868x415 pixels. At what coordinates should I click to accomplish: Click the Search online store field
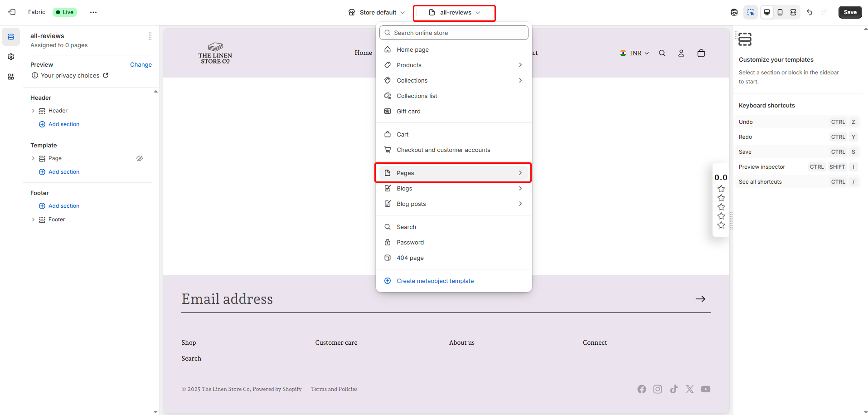click(454, 33)
